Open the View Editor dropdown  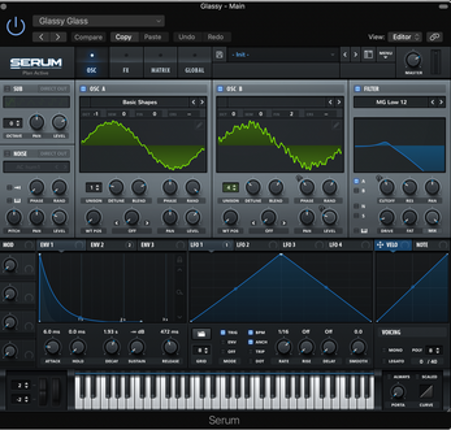pos(405,37)
